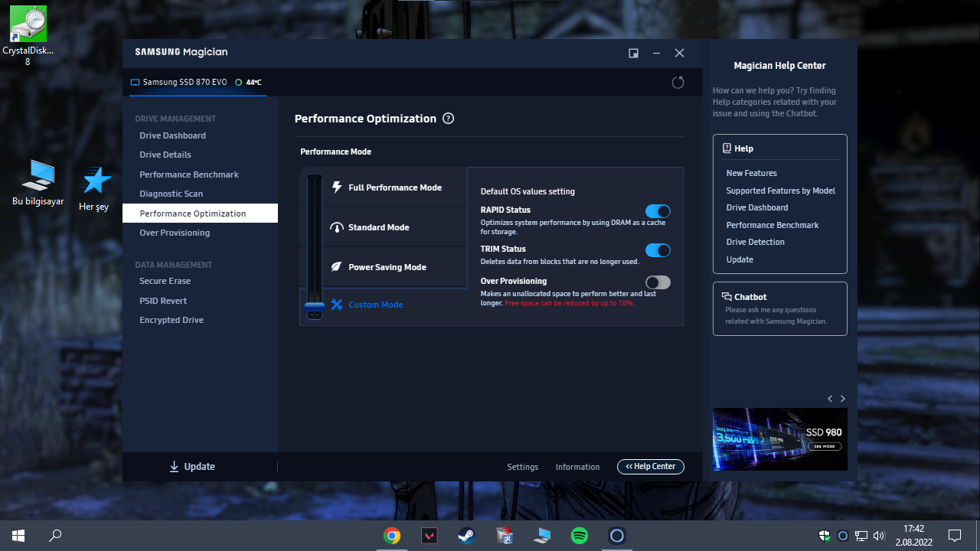Open the CrystalDiskMark desktop shortcut
Image resolution: width=980 pixels, height=551 pixels.
(28, 35)
